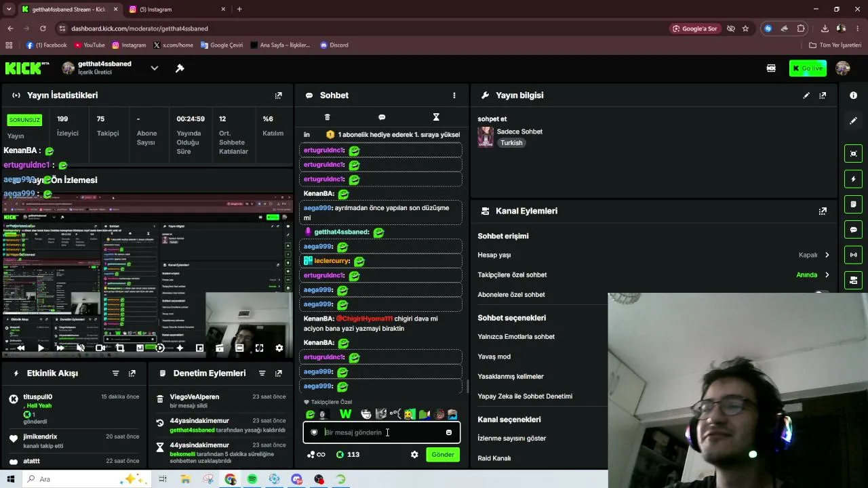Open the YouTube bookmark

click(x=90, y=45)
